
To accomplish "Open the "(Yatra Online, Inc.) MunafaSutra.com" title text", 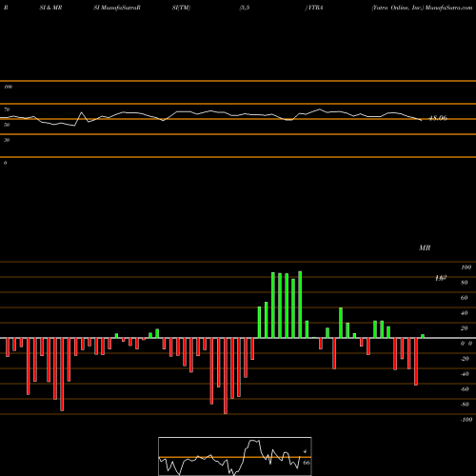I will (x=422, y=8).
